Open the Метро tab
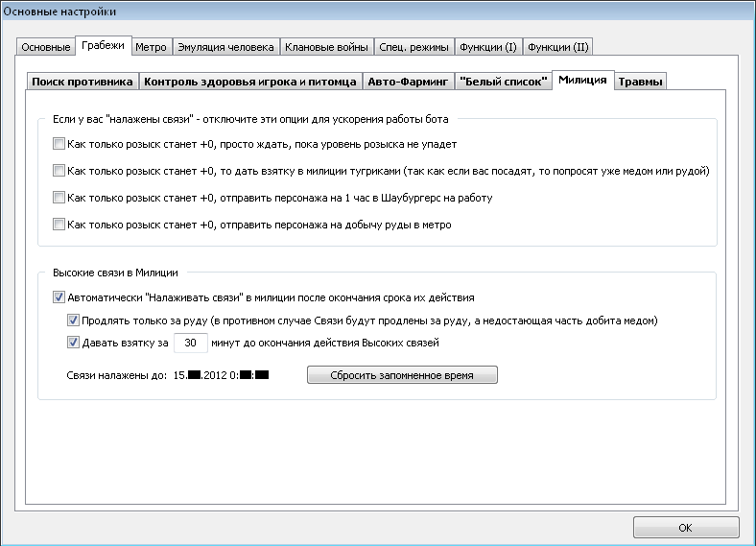Screen dimensions: 756x546 tap(151, 47)
